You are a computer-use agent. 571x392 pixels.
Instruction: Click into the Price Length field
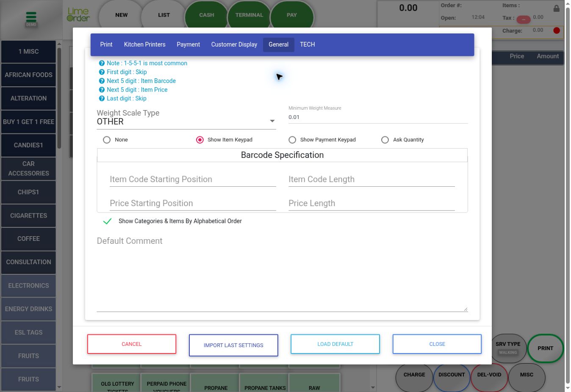tap(372, 204)
